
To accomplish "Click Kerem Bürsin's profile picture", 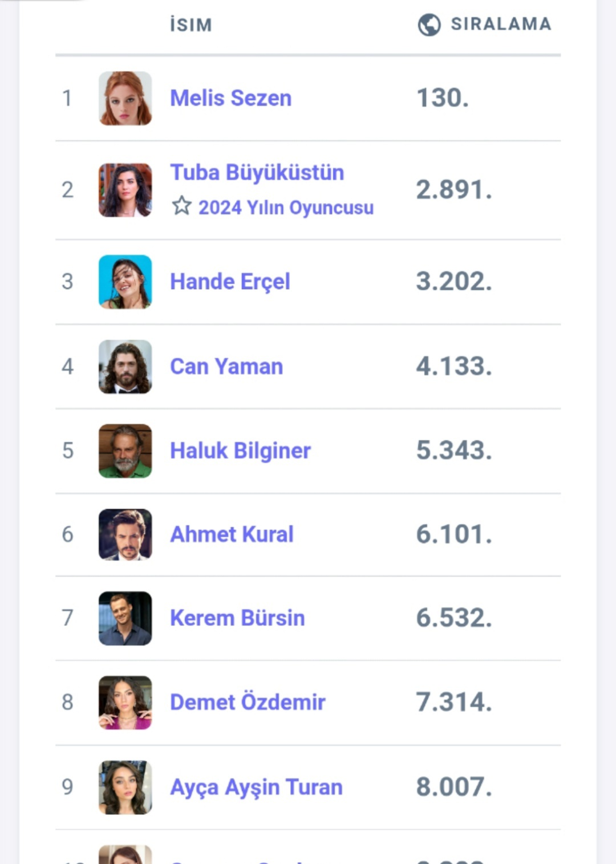I will click(125, 618).
